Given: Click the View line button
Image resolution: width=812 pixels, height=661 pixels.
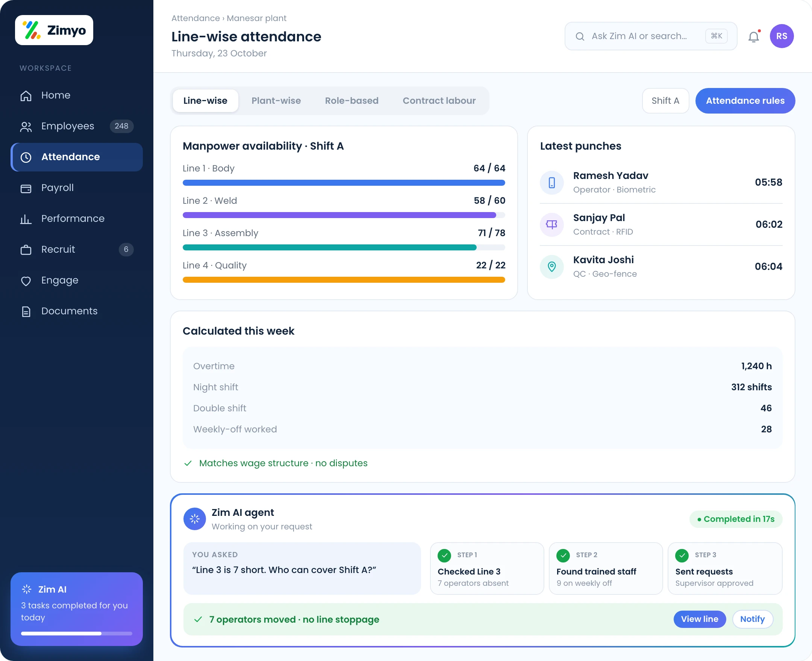Looking at the screenshot, I should click(699, 619).
